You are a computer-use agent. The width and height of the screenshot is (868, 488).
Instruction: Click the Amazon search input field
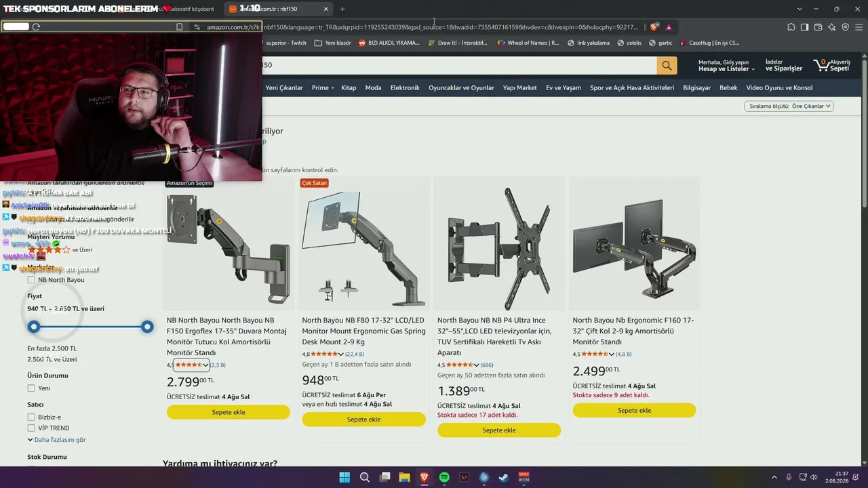tap(459, 65)
